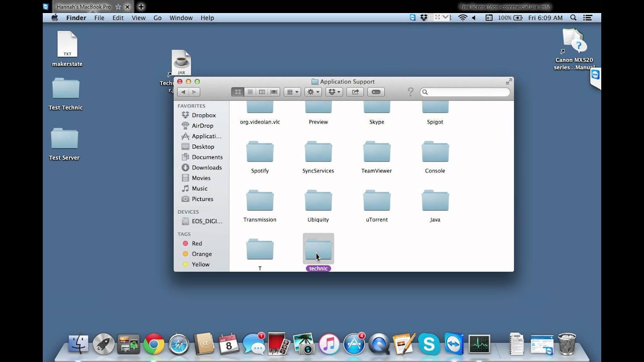Click the Share toolbar button
Image resolution: width=644 pixels, height=362 pixels.
point(355,92)
